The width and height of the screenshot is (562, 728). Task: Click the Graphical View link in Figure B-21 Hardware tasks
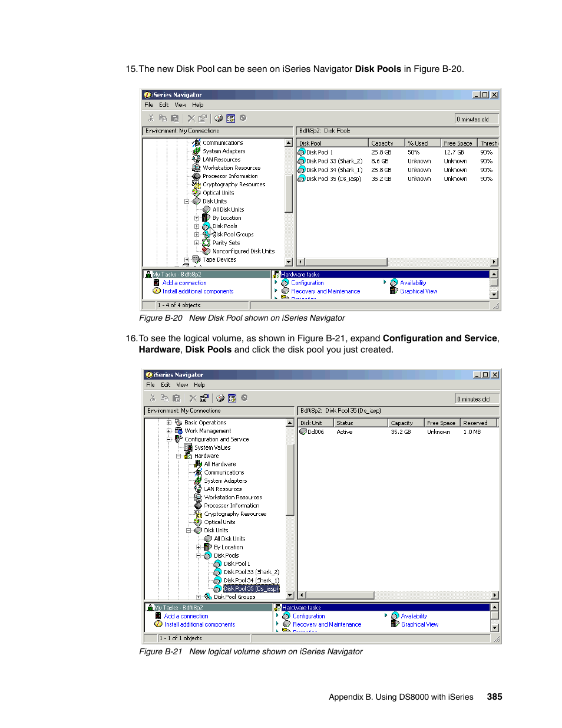(420, 624)
